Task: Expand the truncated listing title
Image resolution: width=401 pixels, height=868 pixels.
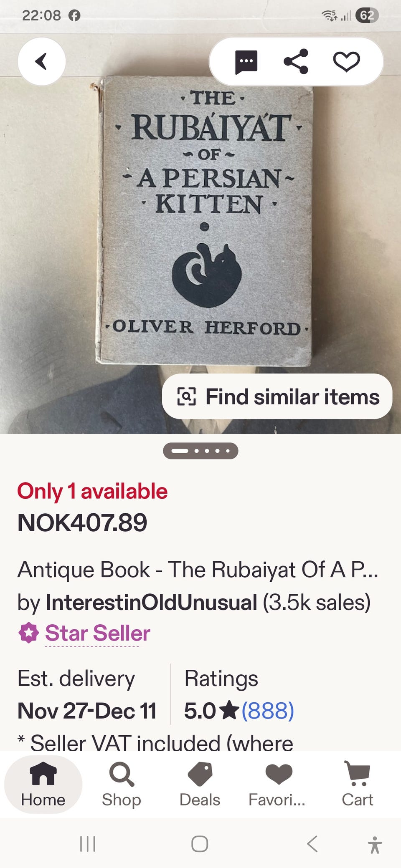Action: 198,570
